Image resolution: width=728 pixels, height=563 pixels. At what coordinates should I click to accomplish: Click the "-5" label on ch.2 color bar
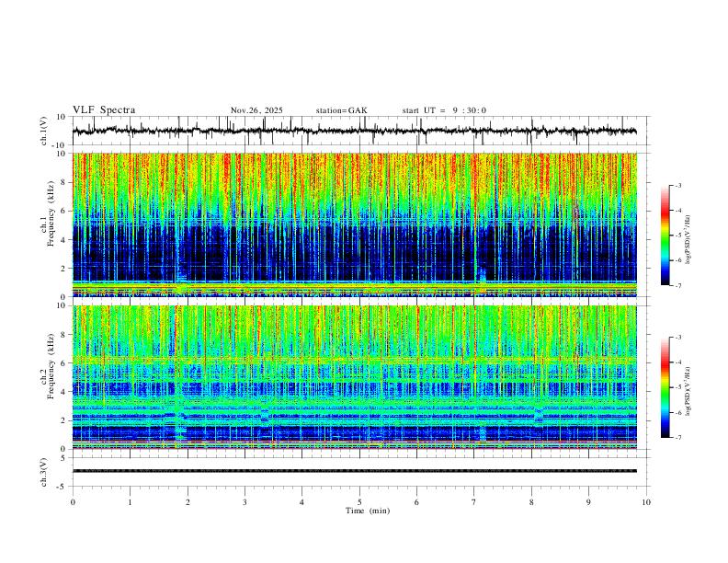pos(677,387)
